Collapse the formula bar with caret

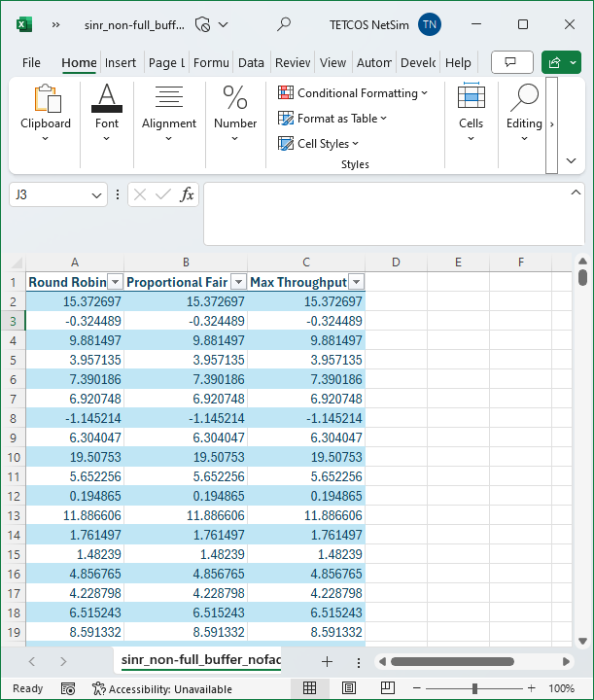[x=576, y=192]
